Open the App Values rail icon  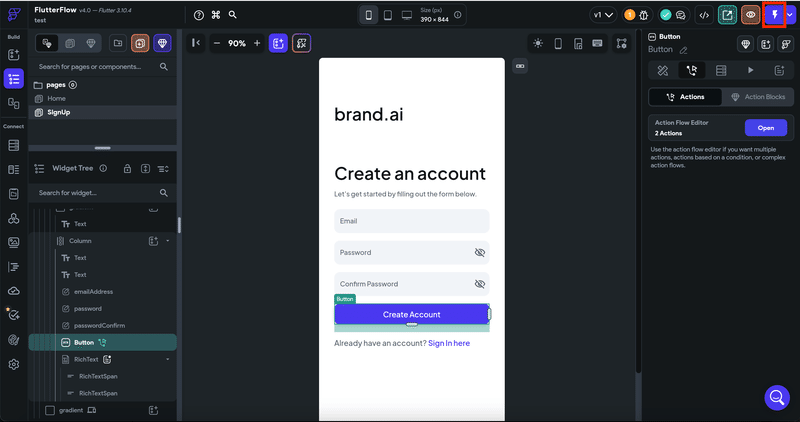tap(14, 194)
